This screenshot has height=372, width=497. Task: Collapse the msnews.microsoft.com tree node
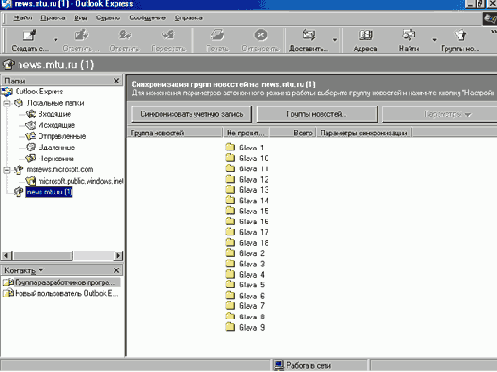[7, 170]
